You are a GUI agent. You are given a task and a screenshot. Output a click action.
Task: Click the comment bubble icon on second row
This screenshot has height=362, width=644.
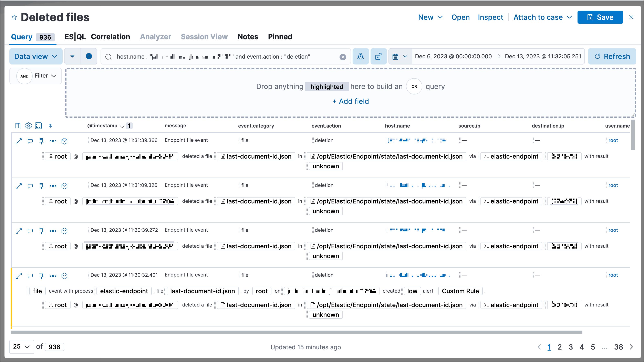(30, 185)
